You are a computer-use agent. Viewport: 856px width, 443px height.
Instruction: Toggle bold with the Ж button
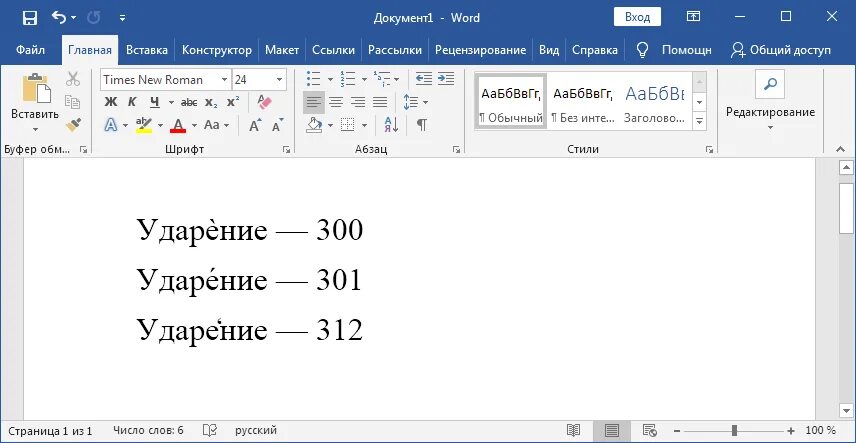coord(111,102)
